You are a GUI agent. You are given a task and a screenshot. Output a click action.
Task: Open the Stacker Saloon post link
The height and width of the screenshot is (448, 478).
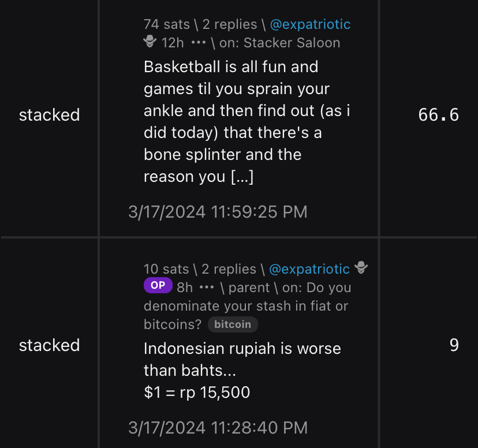click(292, 43)
